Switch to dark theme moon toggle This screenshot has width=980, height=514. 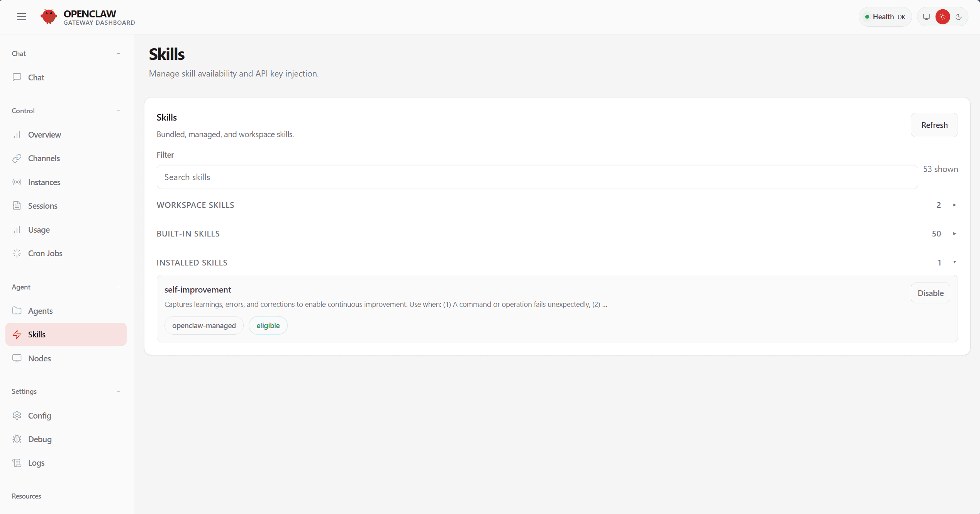click(959, 17)
